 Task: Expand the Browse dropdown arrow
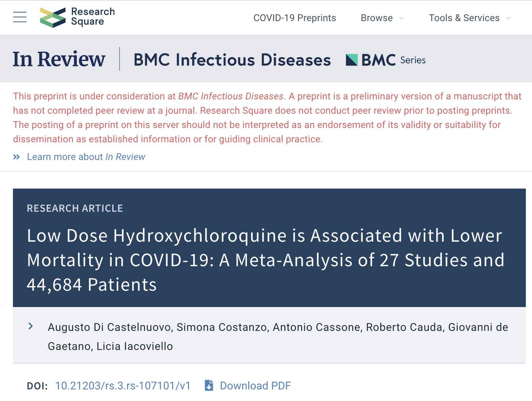401,18
